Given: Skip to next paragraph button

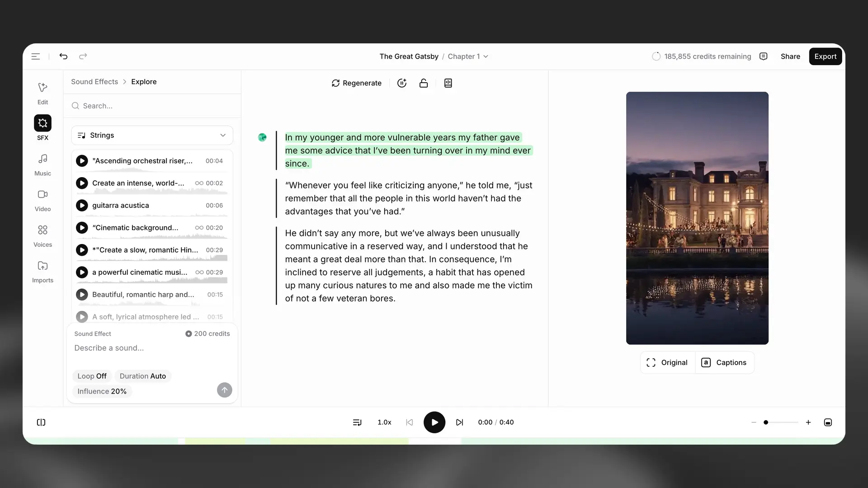Looking at the screenshot, I should 459,422.
